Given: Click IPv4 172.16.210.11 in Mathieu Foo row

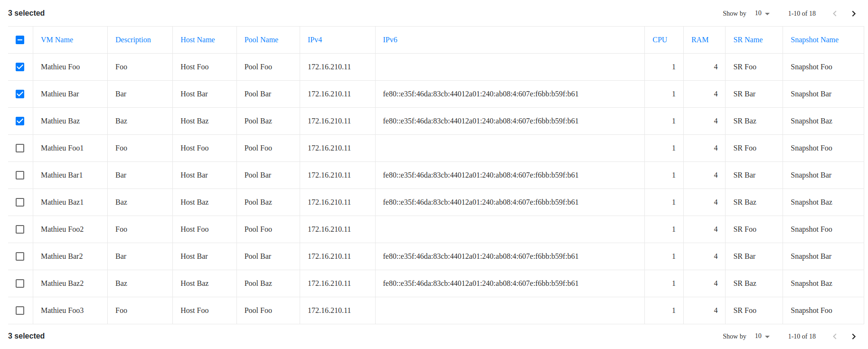Looking at the screenshot, I should pos(329,67).
